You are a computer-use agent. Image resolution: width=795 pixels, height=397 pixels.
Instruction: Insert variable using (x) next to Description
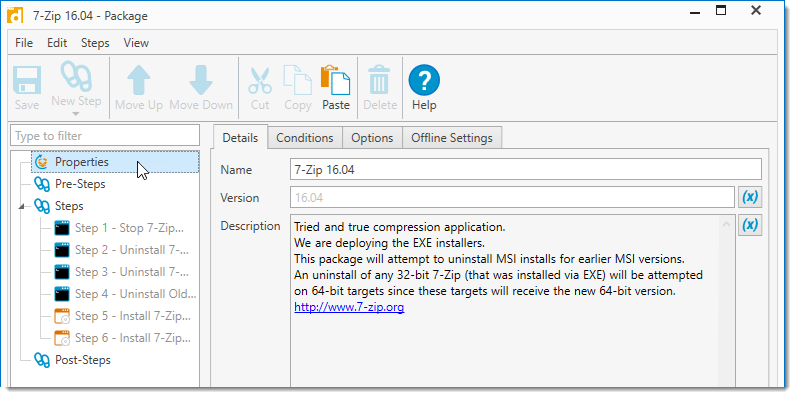(750, 225)
